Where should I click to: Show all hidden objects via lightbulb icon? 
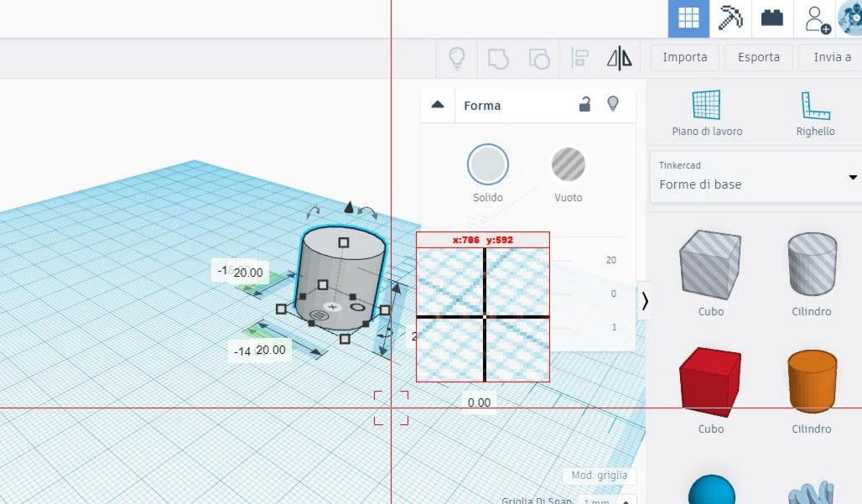(x=454, y=58)
